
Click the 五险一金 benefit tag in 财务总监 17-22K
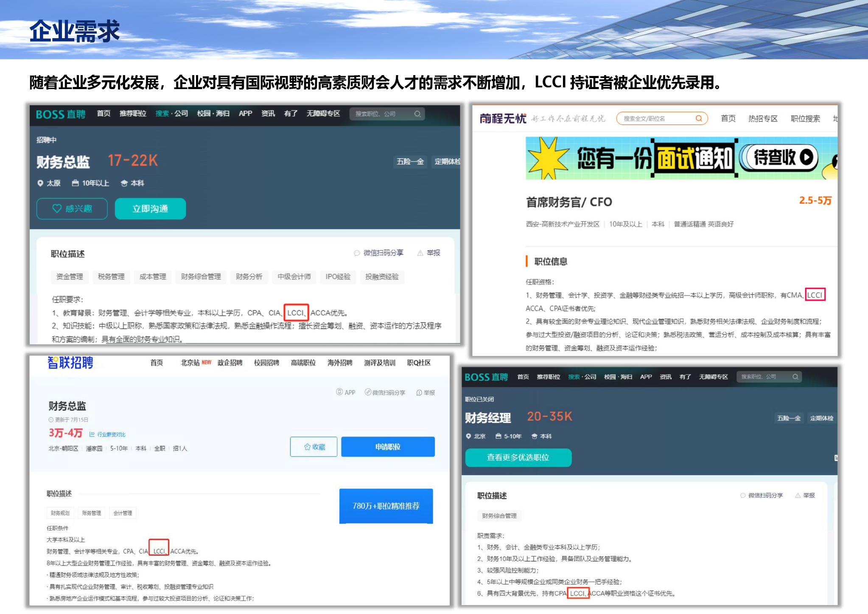(x=410, y=162)
